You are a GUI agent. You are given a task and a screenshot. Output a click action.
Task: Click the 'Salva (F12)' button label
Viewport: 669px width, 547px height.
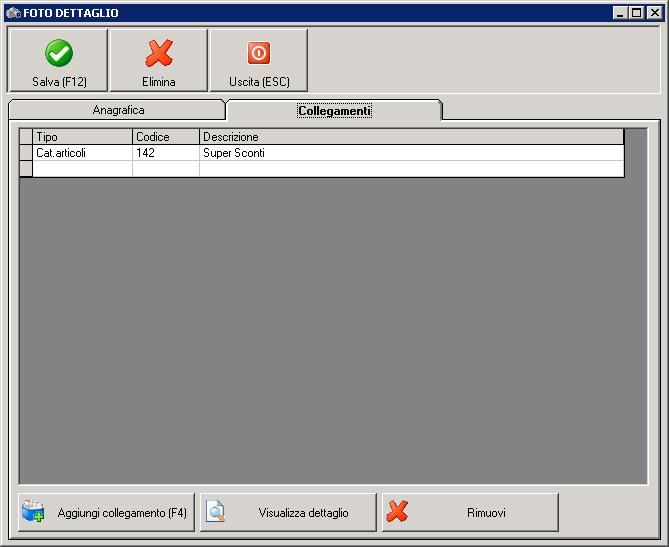point(59,81)
